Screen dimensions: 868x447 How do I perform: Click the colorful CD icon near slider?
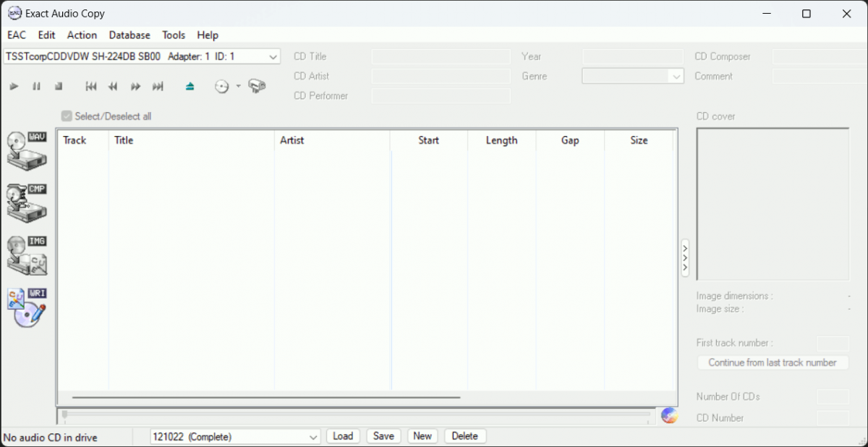669,416
